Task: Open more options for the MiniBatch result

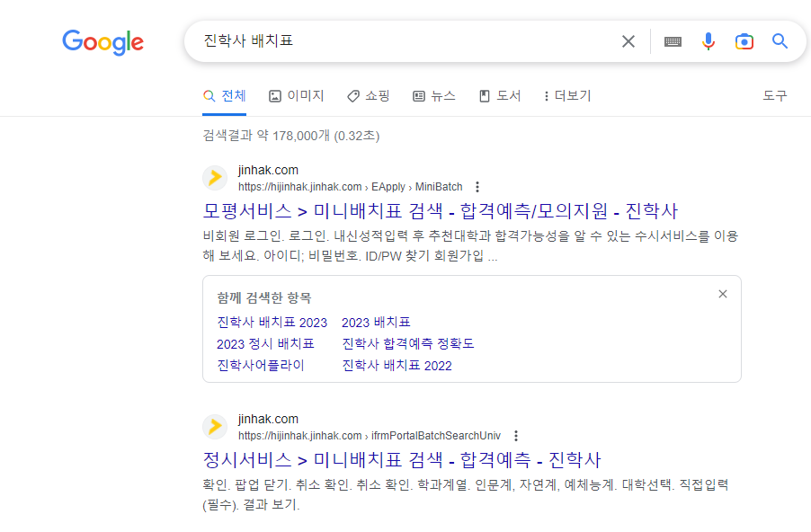Action: tap(477, 187)
